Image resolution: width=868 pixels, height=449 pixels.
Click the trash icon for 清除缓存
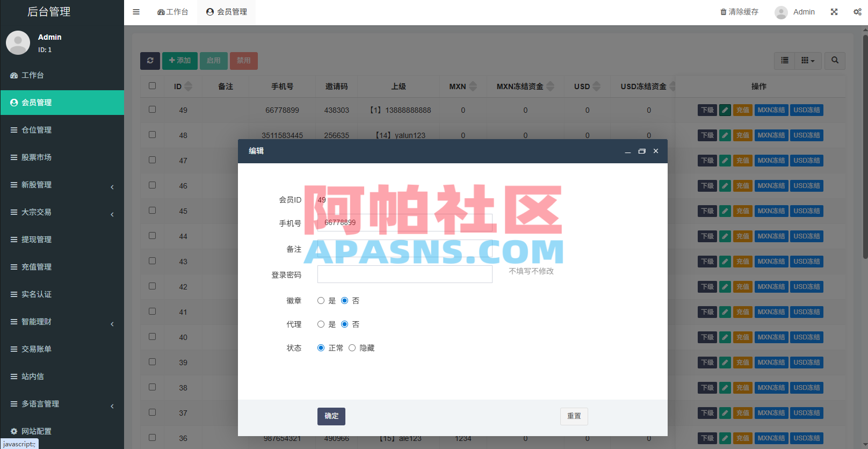[x=724, y=12]
